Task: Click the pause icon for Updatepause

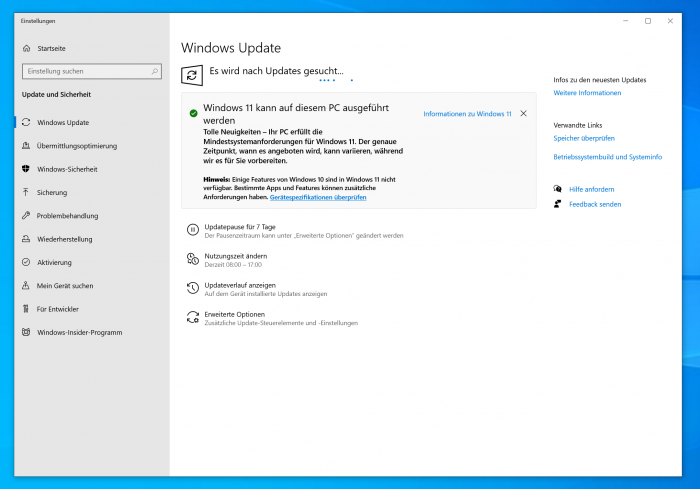Action: [193, 230]
